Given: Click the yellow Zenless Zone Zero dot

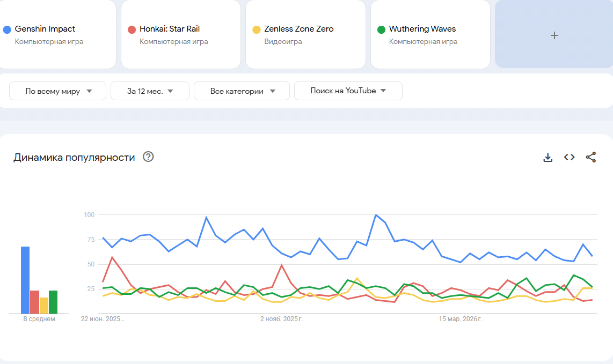Looking at the screenshot, I should click(257, 29).
